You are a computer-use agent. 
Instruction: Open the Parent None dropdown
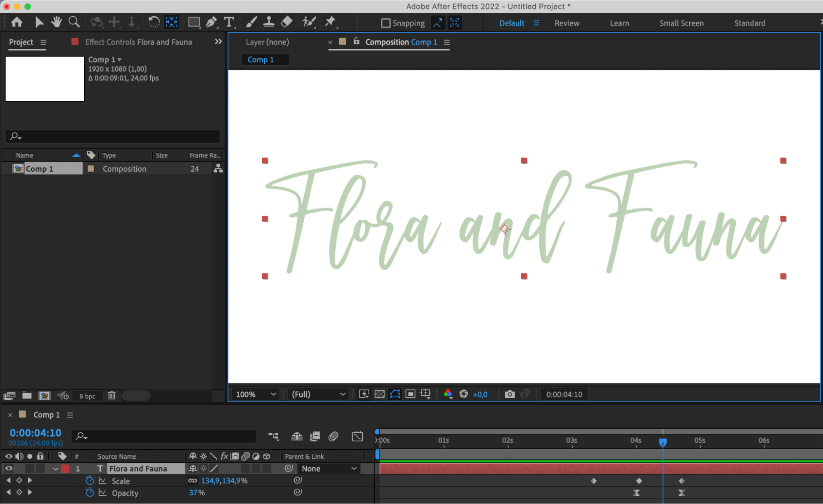pos(329,469)
